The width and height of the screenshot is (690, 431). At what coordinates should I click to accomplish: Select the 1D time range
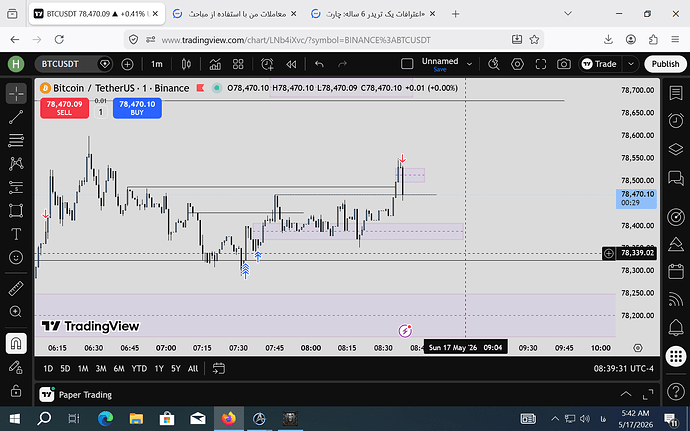[x=48, y=369]
